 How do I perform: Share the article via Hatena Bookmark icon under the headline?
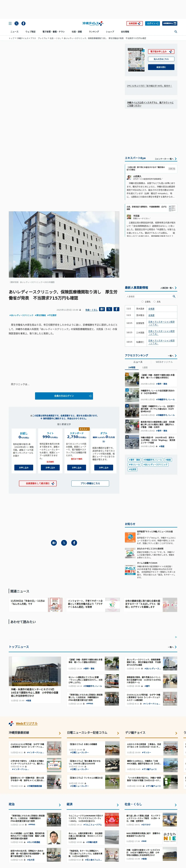tap(102, 309)
